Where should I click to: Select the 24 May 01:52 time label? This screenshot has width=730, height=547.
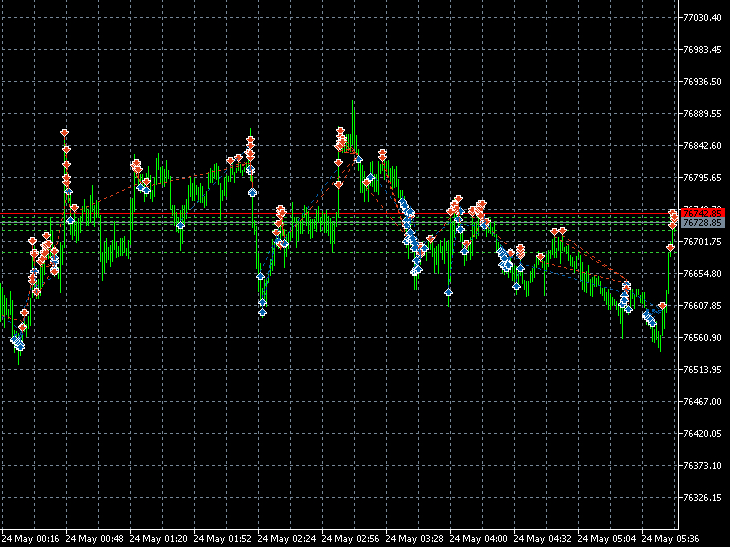point(223,539)
